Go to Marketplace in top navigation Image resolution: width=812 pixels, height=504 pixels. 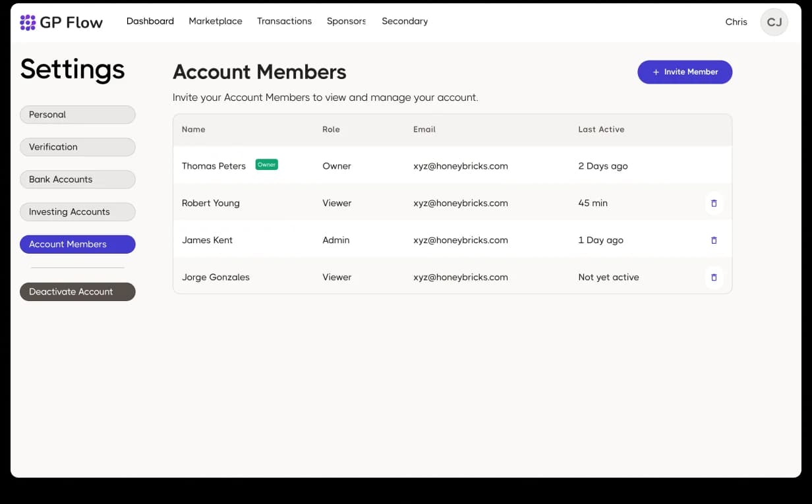tap(216, 21)
